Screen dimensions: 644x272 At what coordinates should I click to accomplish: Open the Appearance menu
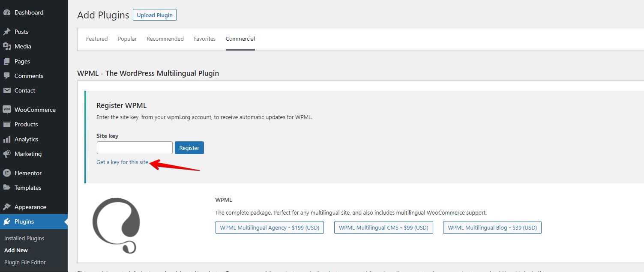coord(34,207)
